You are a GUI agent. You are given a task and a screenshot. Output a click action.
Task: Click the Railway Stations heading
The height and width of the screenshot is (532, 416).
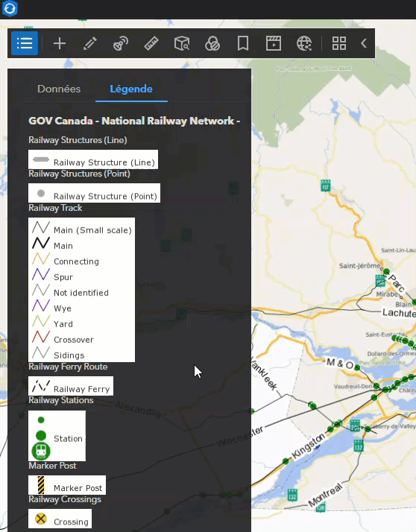click(x=61, y=400)
